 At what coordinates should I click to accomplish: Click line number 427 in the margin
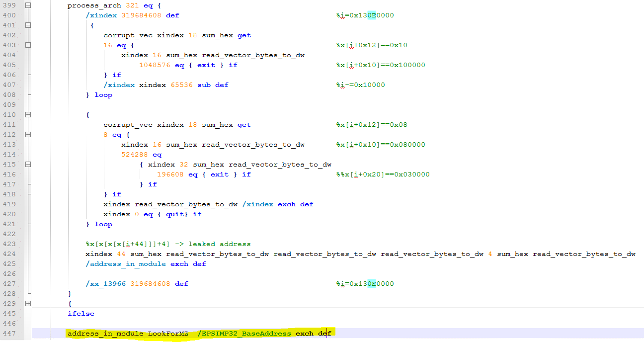tap(9, 284)
